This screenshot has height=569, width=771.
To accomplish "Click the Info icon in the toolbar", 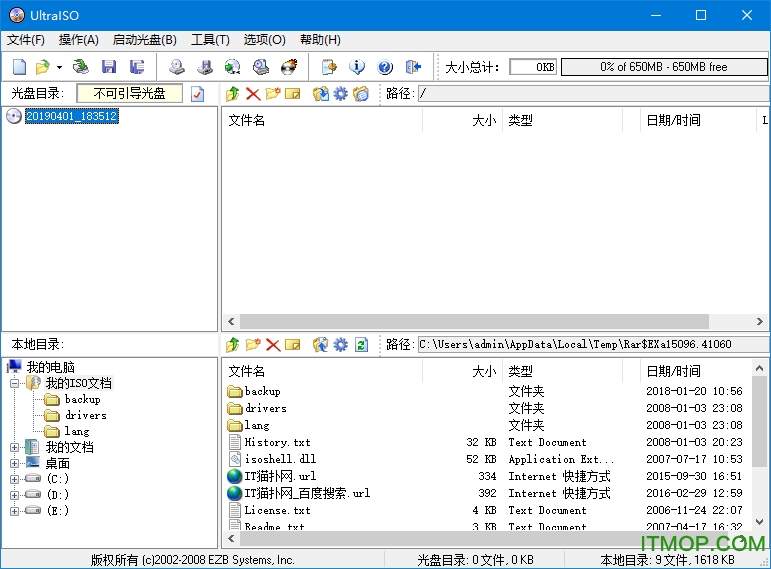I will pyautogui.click(x=357, y=67).
